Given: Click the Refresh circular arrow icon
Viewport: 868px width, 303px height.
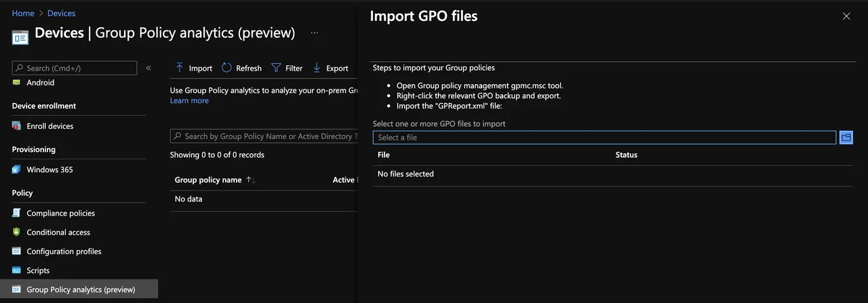Looking at the screenshot, I should tap(226, 68).
